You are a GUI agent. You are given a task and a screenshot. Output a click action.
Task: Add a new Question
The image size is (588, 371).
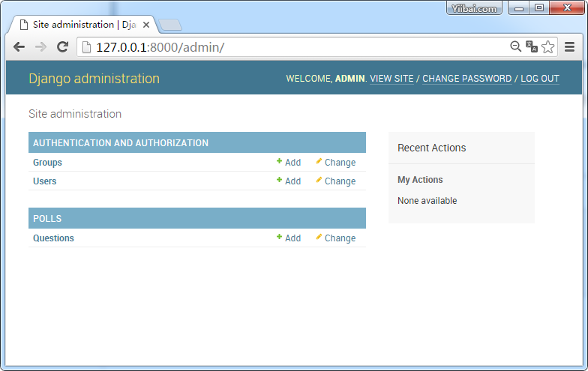pos(289,238)
